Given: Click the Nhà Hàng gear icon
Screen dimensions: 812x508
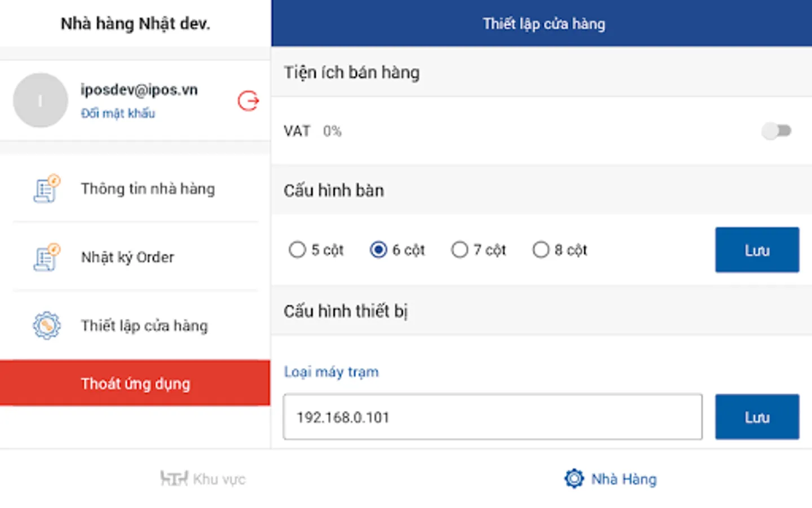Looking at the screenshot, I should tap(574, 479).
